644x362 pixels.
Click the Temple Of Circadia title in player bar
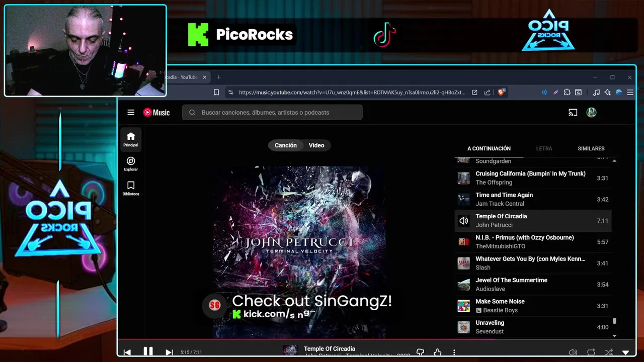click(330, 348)
